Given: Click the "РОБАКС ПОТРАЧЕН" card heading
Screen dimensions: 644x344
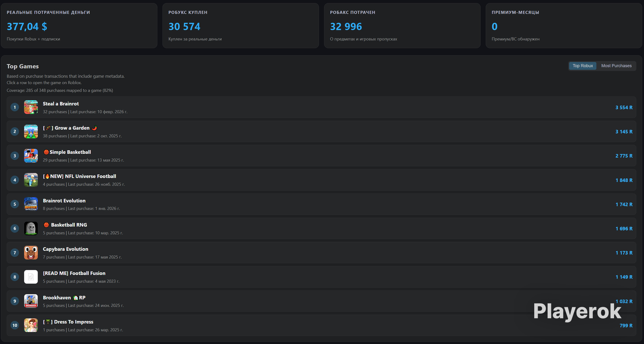Looking at the screenshot, I should [353, 12].
